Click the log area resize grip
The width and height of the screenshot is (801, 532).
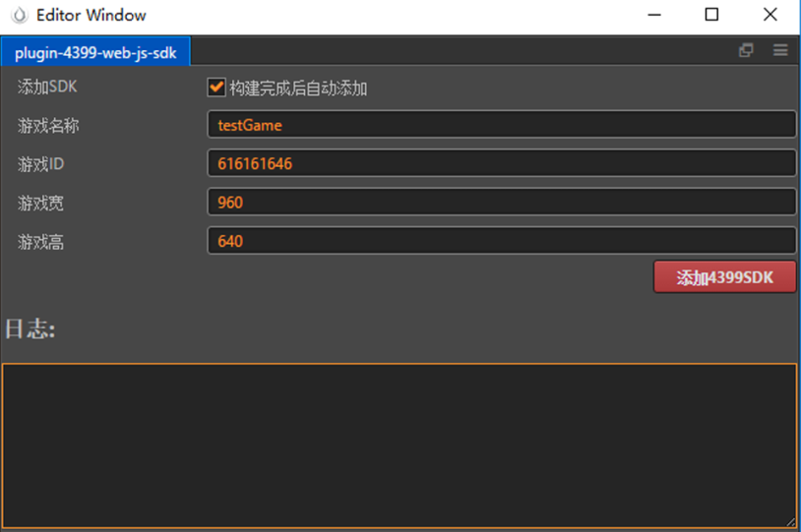click(791, 522)
